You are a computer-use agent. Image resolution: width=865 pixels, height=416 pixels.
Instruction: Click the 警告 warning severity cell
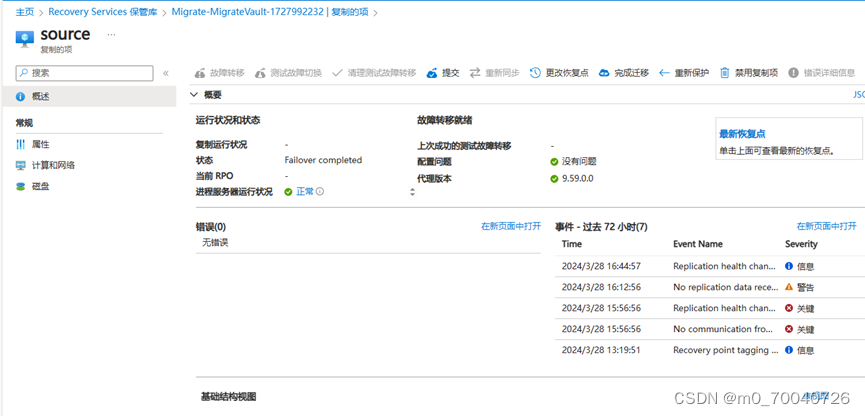click(x=799, y=287)
